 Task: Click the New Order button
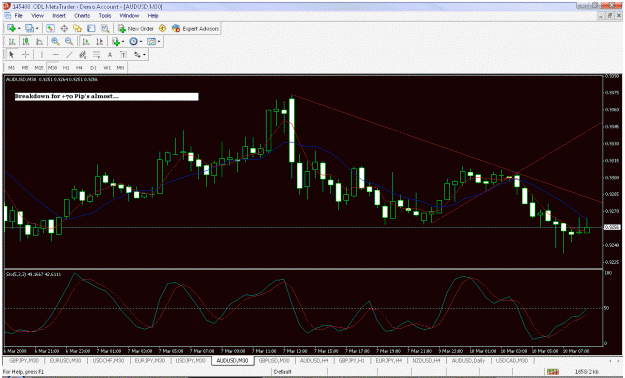click(x=136, y=28)
